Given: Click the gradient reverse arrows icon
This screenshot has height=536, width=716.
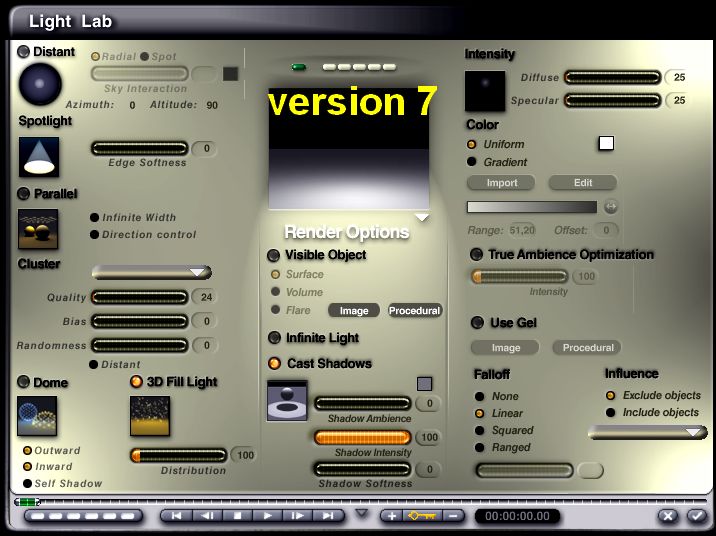Looking at the screenshot, I should coord(611,207).
